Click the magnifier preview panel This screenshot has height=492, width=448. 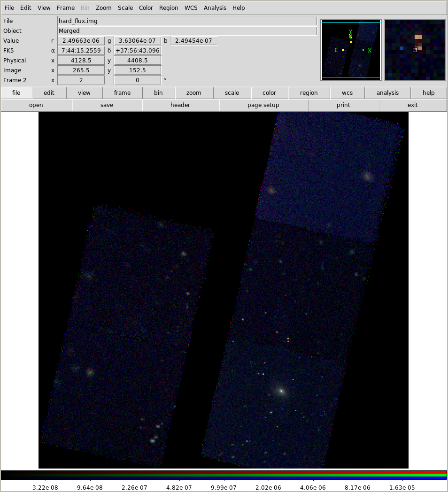pyautogui.click(x=415, y=50)
